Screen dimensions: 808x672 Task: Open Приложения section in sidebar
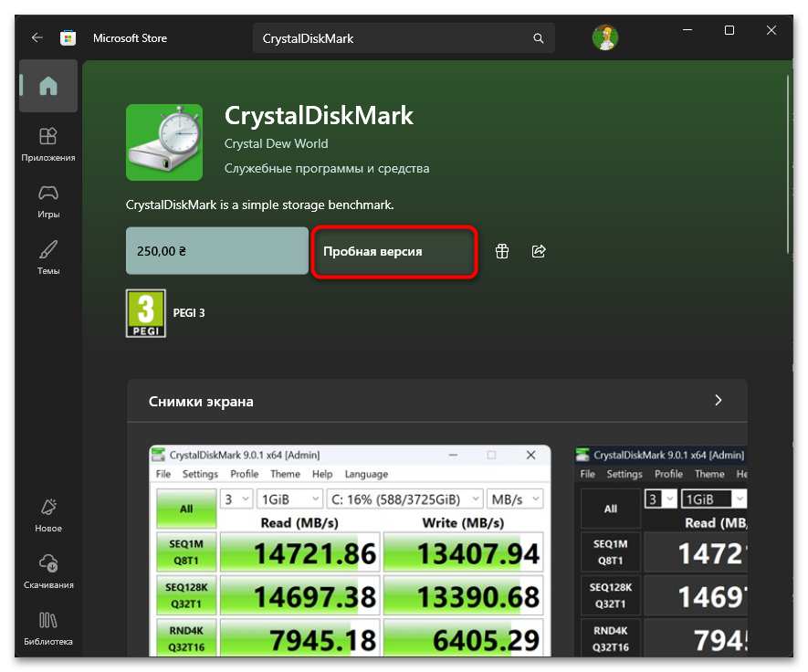(48, 145)
